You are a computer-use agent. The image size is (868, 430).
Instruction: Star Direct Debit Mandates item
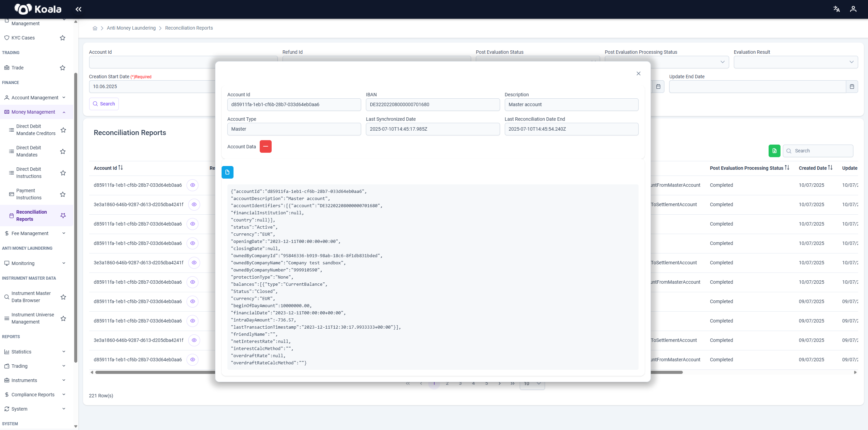pyautogui.click(x=63, y=151)
